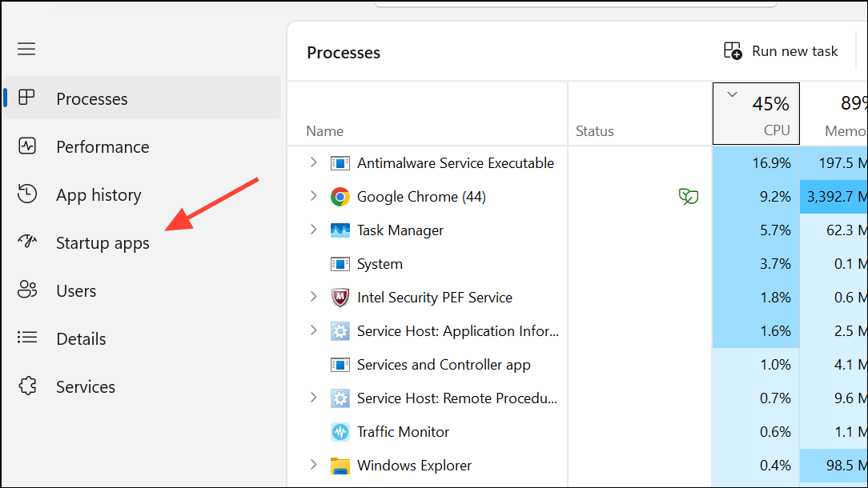The width and height of the screenshot is (868, 488).
Task: Click the Services puzzle icon
Action: [x=26, y=386]
